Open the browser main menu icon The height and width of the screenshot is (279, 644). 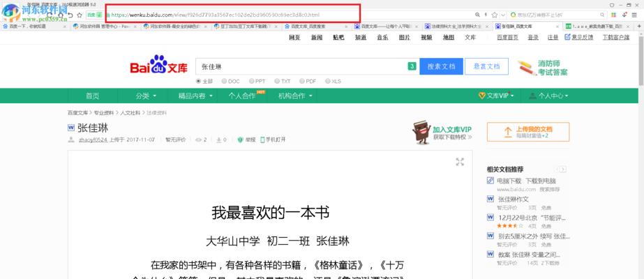(x=634, y=15)
